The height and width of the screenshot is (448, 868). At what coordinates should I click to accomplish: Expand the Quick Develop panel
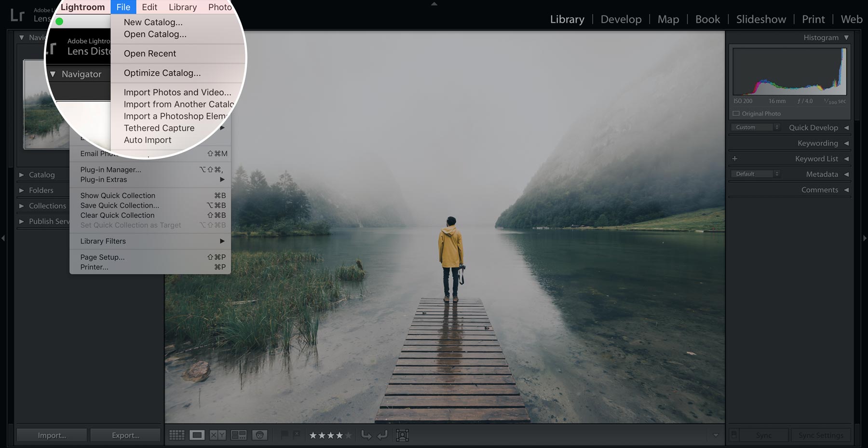pos(846,128)
